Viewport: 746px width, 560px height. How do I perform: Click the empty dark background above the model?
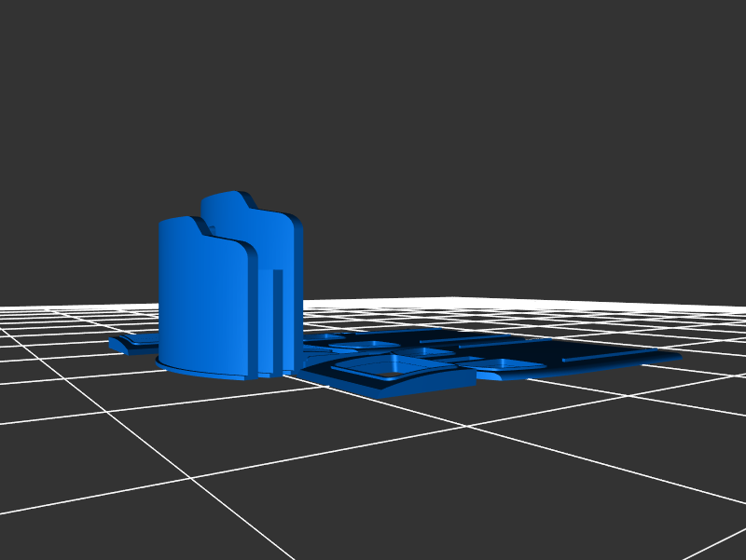420,112
